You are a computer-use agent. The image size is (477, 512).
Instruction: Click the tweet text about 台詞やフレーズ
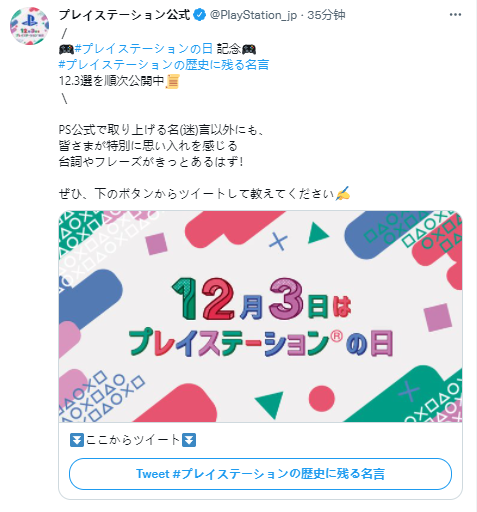151,162
